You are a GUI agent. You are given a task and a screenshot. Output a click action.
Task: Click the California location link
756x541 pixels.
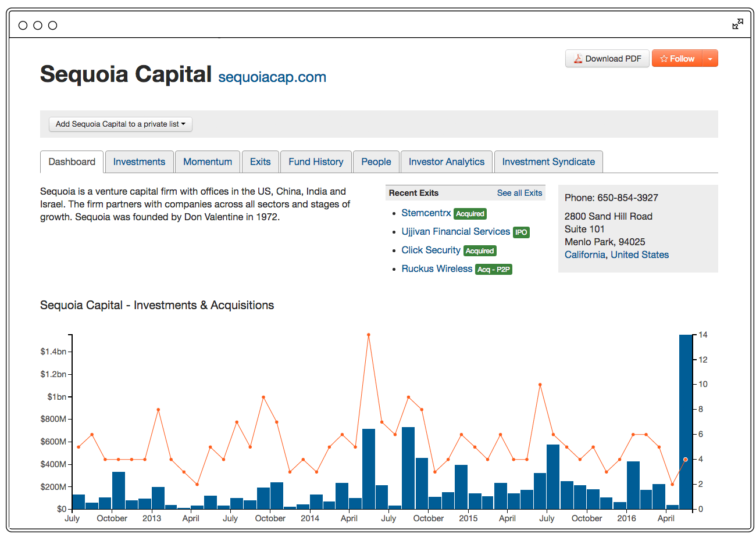pyautogui.click(x=585, y=255)
